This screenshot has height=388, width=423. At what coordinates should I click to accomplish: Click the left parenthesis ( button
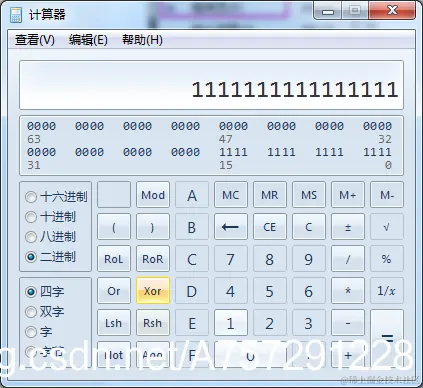coord(114,227)
